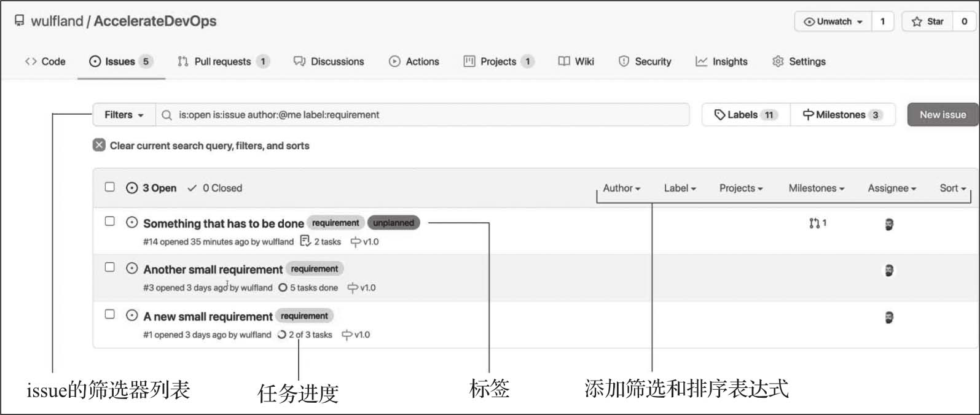
Task: Open the repository Settings tab
Action: [x=799, y=61]
